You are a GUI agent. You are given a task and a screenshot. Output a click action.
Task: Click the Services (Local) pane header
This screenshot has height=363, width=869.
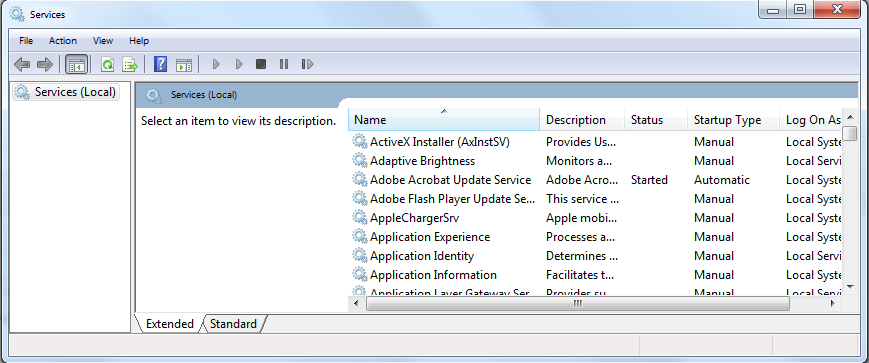tap(497, 95)
